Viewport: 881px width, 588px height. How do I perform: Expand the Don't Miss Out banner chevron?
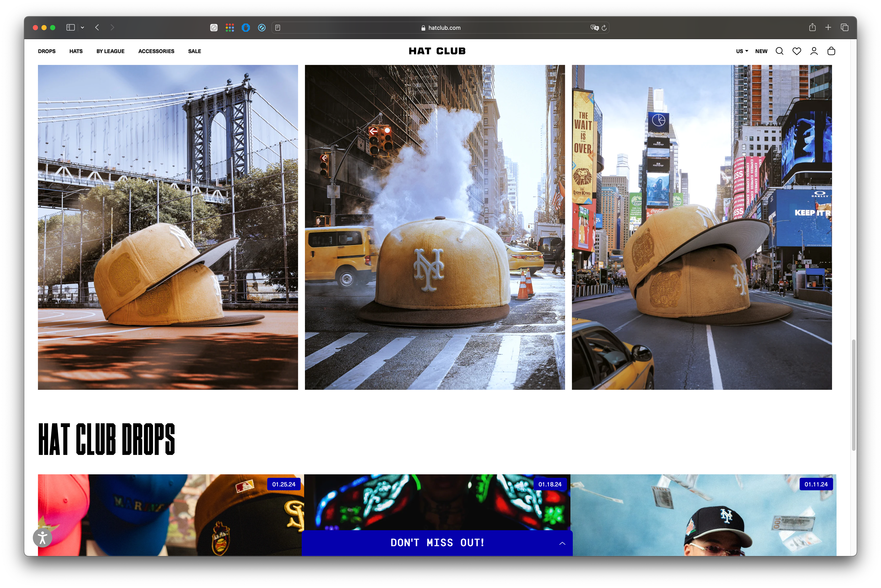(562, 543)
